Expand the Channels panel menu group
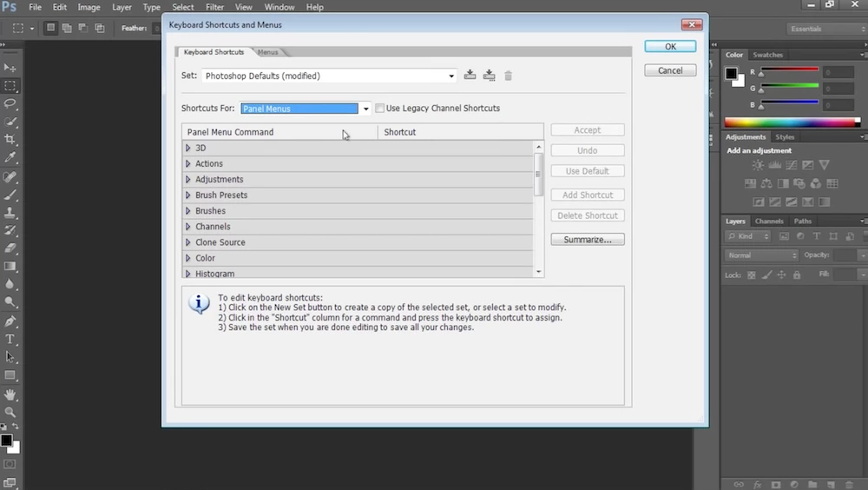Image resolution: width=868 pixels, height=490 pixels. pos(187,227)
